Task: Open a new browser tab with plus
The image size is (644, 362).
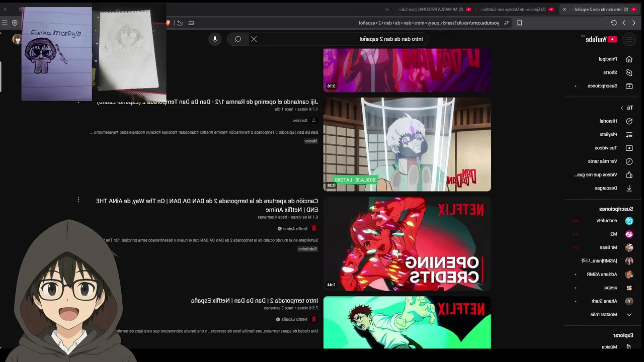Action: pos(387,9)
